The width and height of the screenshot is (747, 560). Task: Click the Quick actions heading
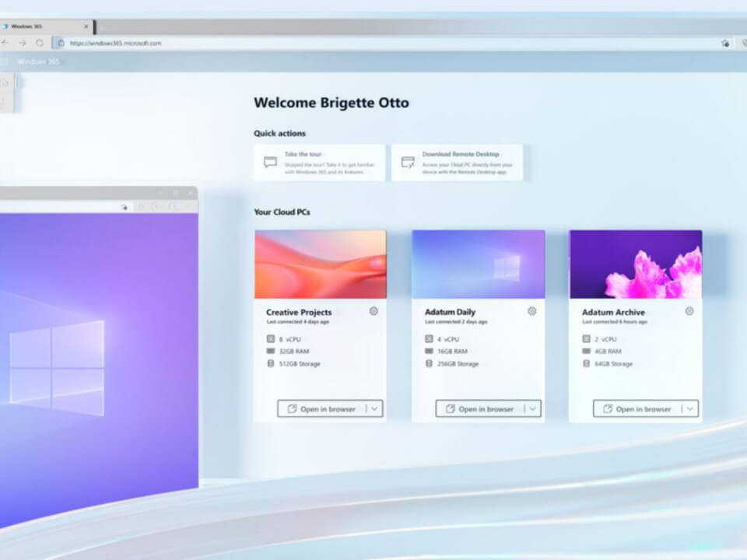[x=279, y=133]
